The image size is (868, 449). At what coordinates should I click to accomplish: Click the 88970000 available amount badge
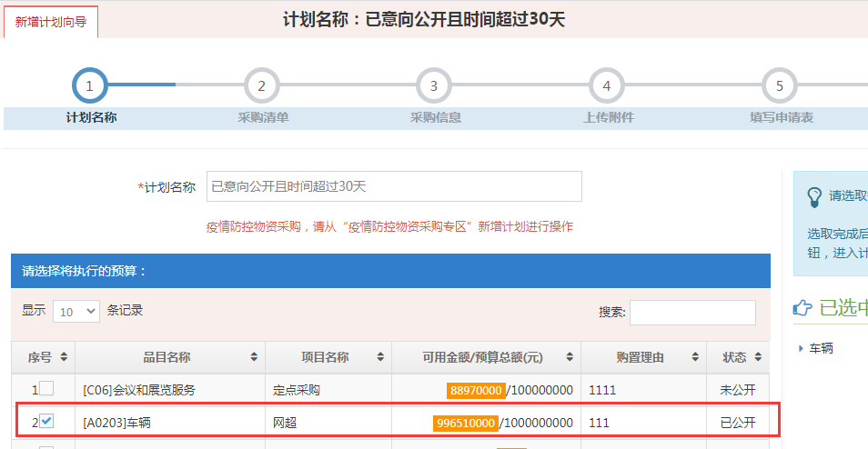click(x=475, y=390)
